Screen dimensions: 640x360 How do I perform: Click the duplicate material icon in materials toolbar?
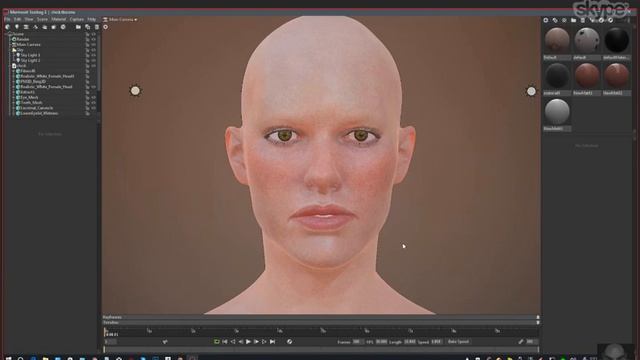555,20
